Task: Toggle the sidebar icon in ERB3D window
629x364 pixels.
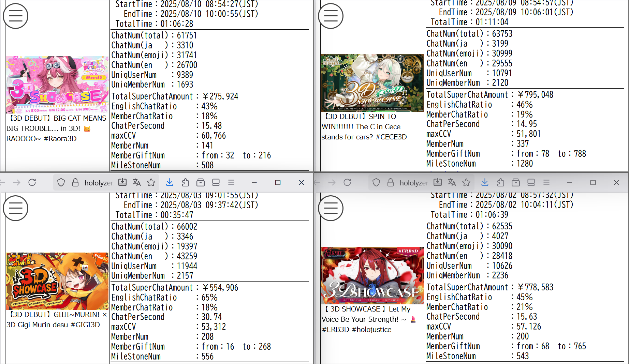Action: point(531,183)
